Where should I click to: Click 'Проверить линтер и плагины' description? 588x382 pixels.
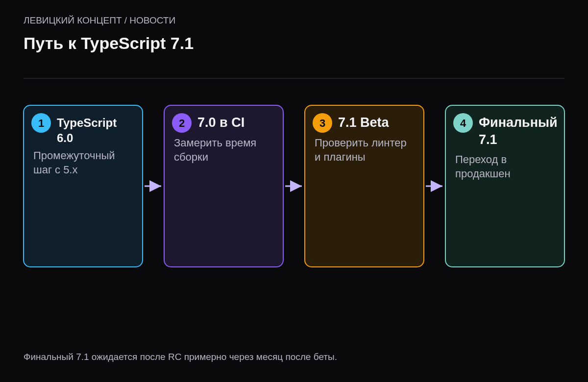(361, 150)
